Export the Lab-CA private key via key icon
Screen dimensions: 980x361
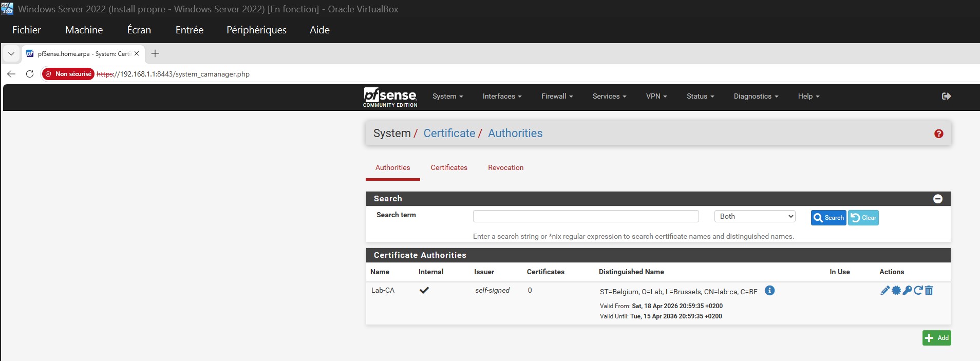[x=907, y=291]
